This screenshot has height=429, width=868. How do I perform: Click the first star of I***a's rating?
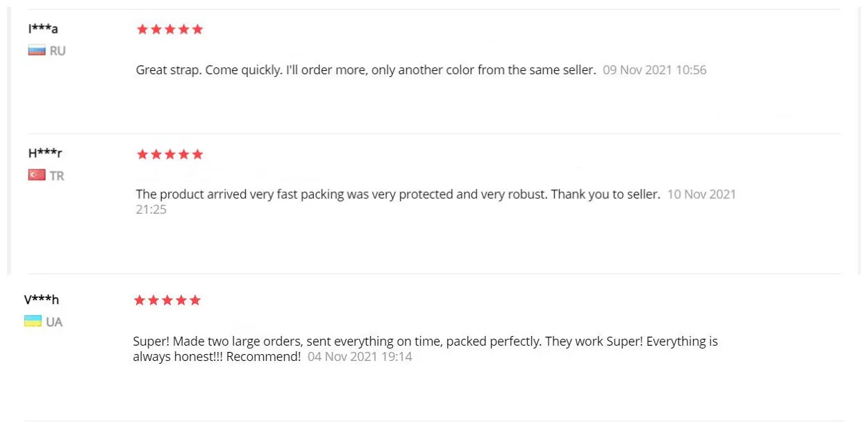point(142,29)
